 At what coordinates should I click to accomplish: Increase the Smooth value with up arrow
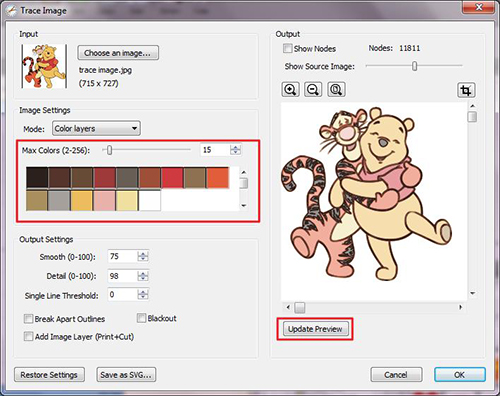coord(143,254)
